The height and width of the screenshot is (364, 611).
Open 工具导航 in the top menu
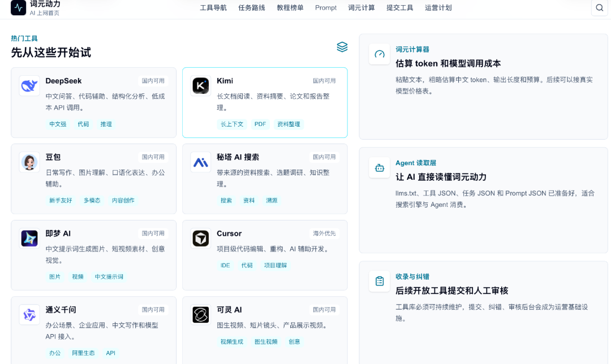[213, 8]
